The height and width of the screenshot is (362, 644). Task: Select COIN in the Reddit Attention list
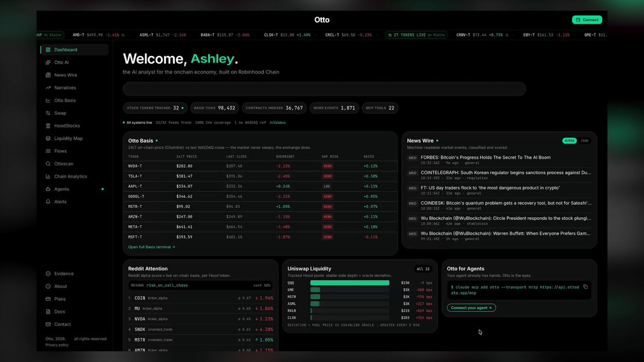[x=140, y=298]
